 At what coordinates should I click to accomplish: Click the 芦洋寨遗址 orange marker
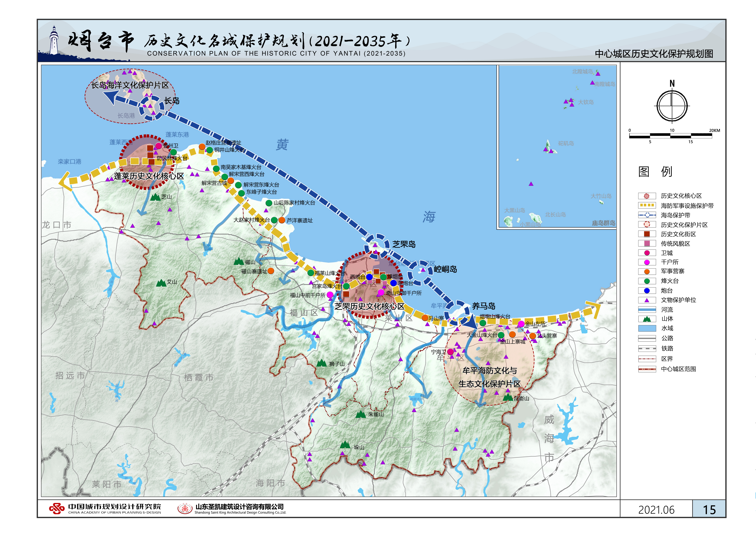(282, 220)
